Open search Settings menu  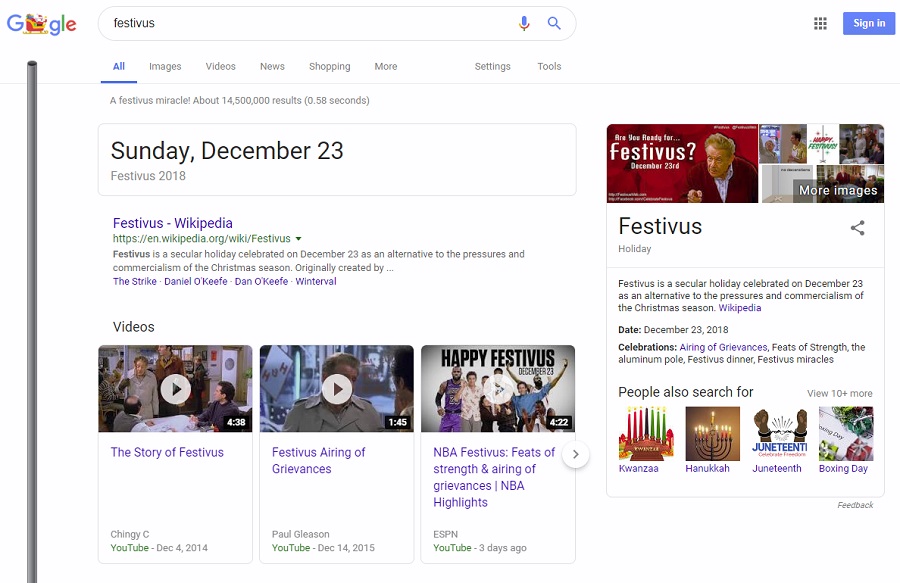pos(492,67)
